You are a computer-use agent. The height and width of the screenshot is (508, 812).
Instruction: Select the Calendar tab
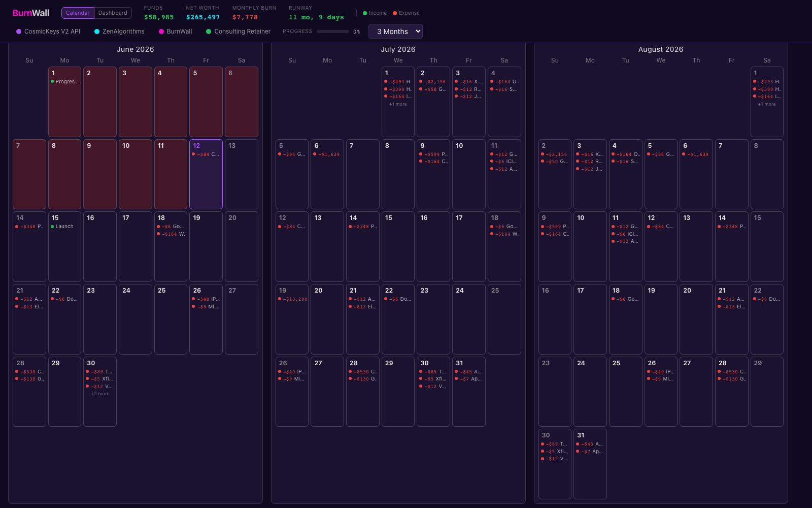tap(78, 13)
